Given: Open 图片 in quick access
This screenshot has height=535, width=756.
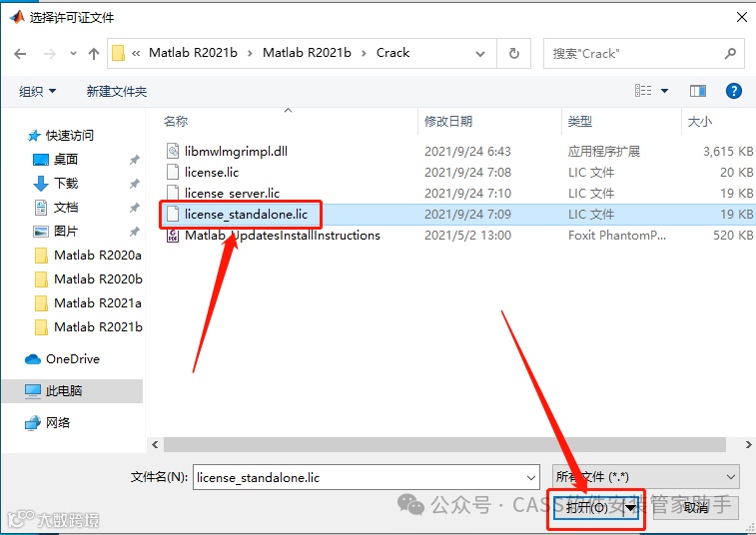Looking at the screenshot, I should click(x=66, y=232).
